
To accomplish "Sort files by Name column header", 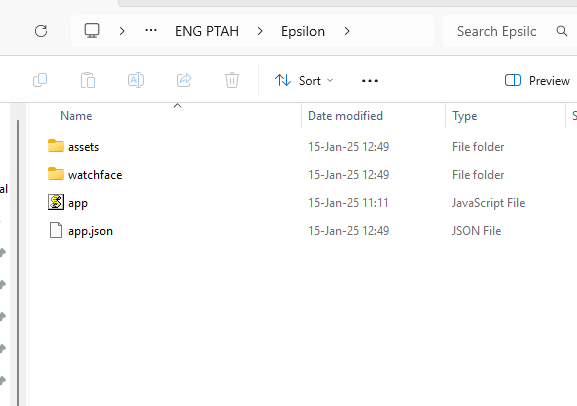I will coord(76,116).
